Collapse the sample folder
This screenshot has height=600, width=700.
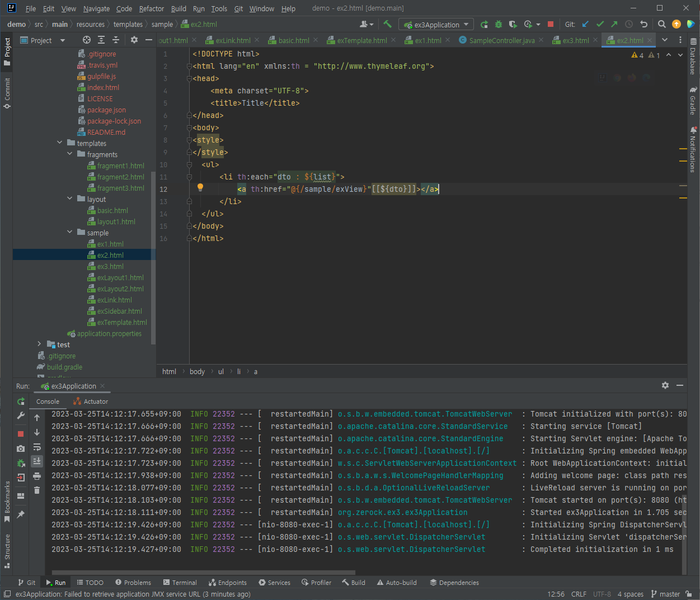click(70, 233)
